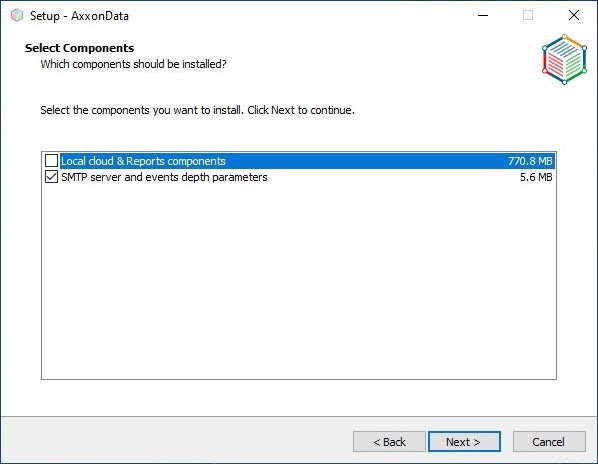Minimize the Setup - AxxonData window
This screenshot has height=464, width=598.
[x=483, y=16]
